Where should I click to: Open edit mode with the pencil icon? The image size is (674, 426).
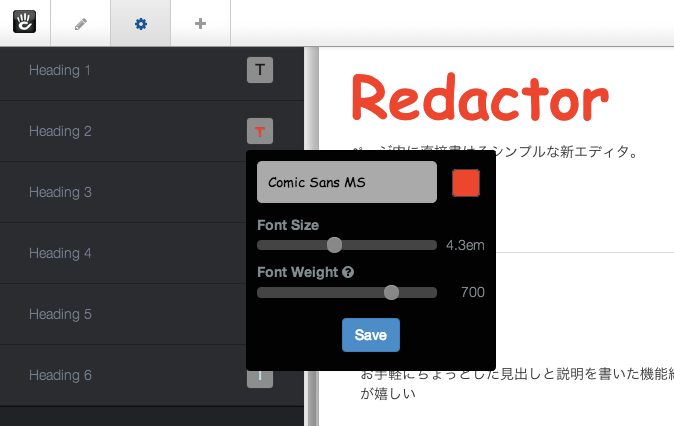(x=81, y=23)
